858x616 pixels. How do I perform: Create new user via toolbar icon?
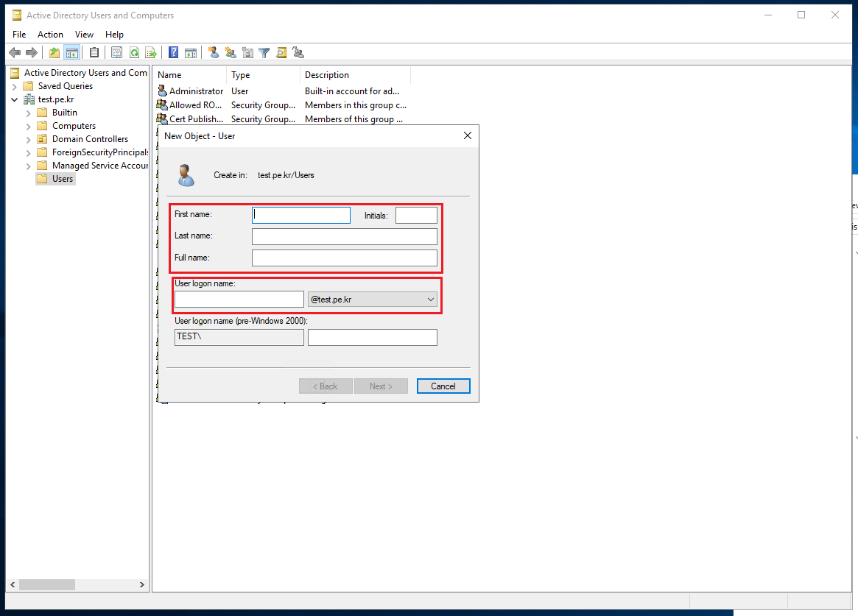coord(214,52)
